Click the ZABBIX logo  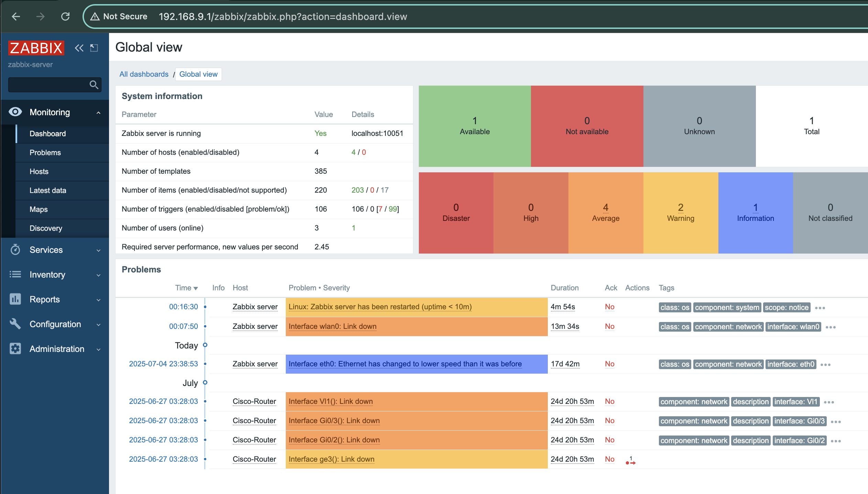[36, 48]
